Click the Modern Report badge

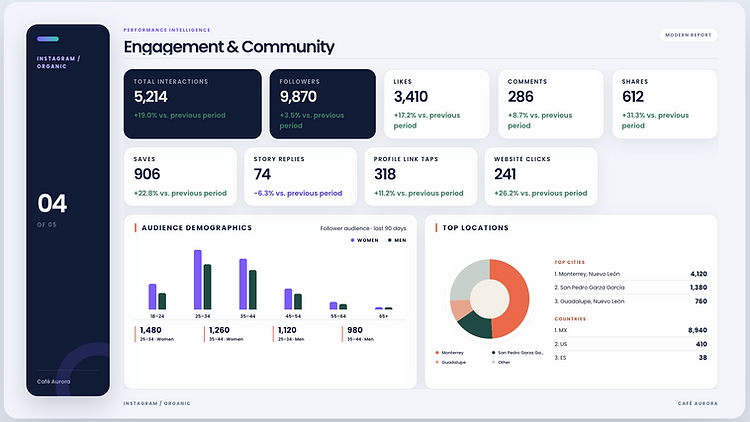(688, 35)
